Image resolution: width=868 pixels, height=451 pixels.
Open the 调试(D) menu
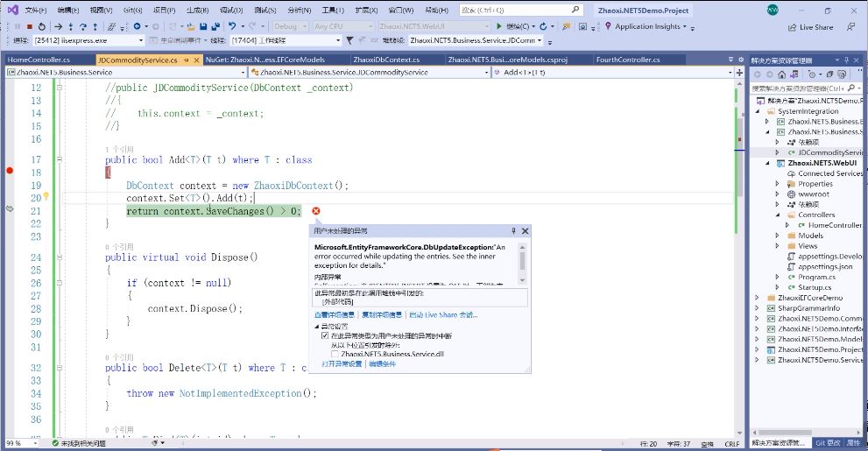coord(231,10)
